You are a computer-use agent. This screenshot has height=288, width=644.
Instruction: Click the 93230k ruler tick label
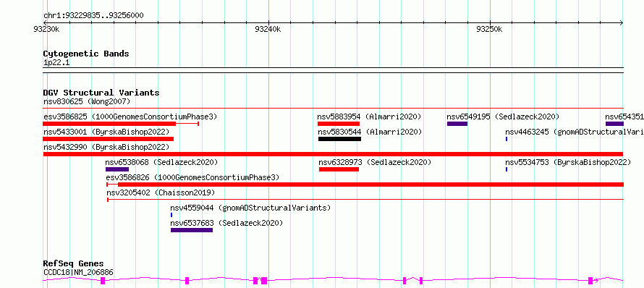47,29
